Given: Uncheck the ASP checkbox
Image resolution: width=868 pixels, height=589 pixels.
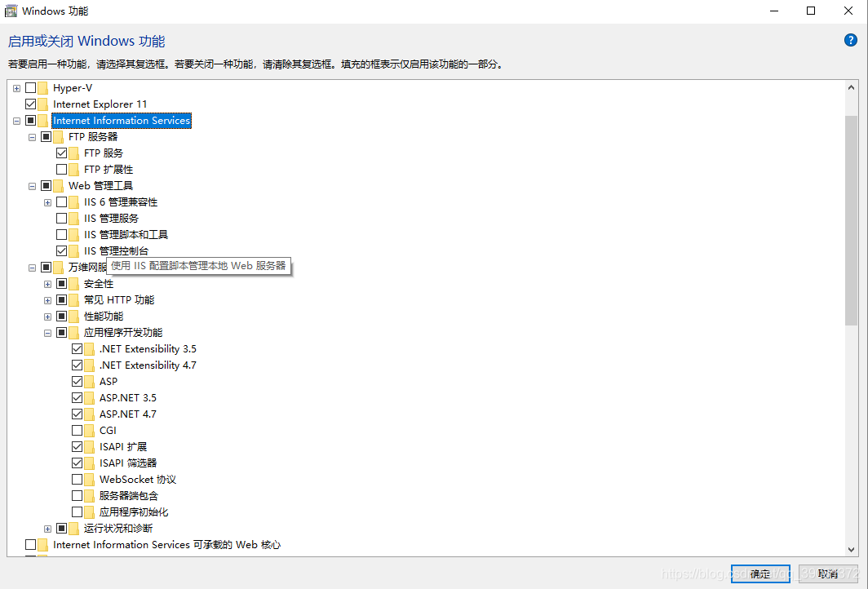Looking at the screenshot, I should pyautogui.click(x=77, y=382).
